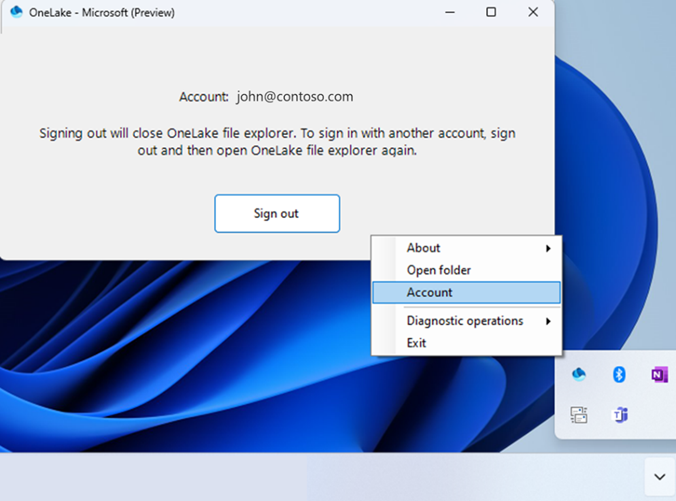This screenshot has width=676, height=501.
Task: Open the About submenu entry
Action: click(x=466, y=248)
